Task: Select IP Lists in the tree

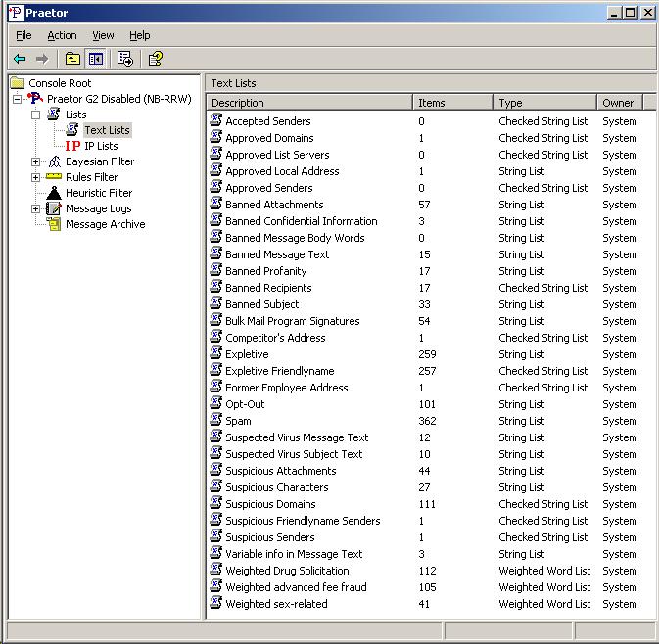Action: click(x=101, y=146)
